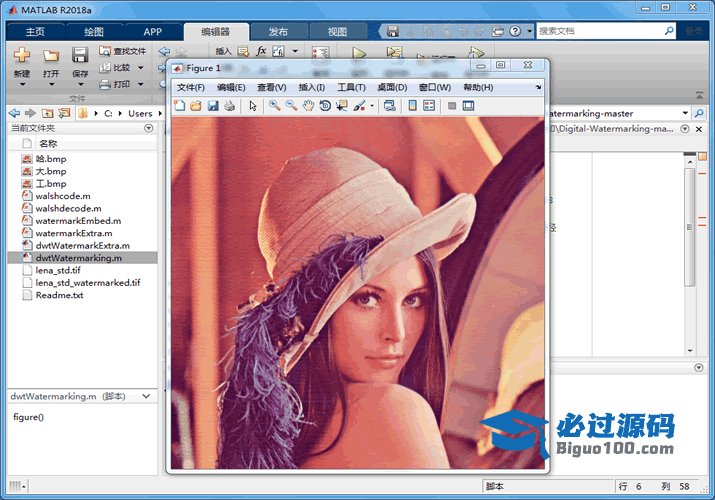
Task: Switch to the APP tab
Action: click(x=152, y=31)
